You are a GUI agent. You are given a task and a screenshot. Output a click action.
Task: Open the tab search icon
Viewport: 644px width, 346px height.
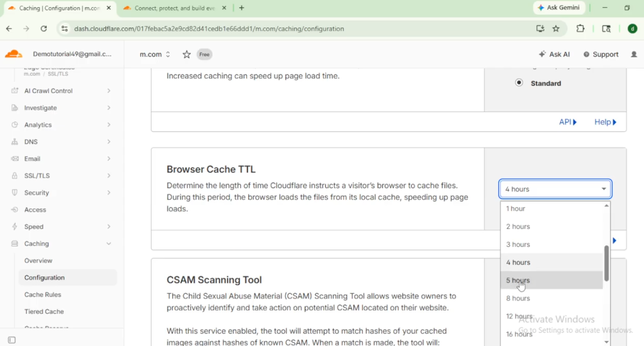tap(606, 28)
